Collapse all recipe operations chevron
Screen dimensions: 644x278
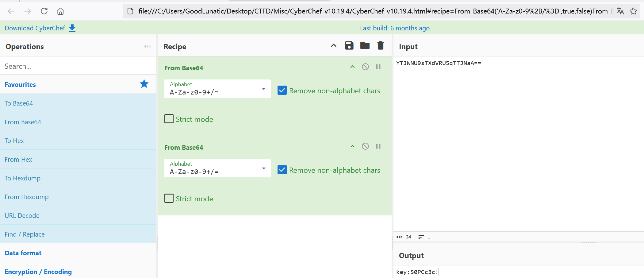pyautogui.click(x=334, y=46)
